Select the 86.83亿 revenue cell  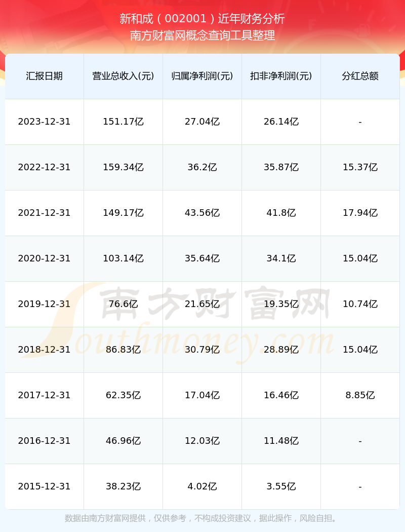(124, 350)
